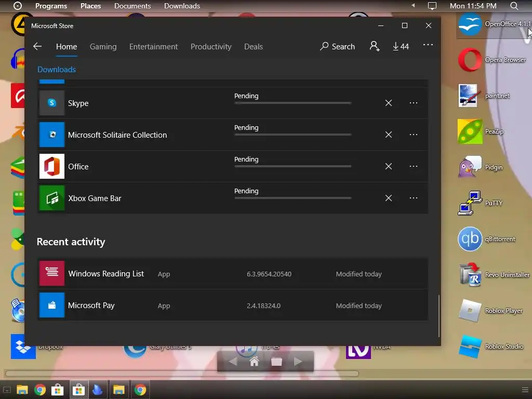Open OpenOffice 4.1.1 desktop shortcut
Viewport: 532px width, 399px height.
point(494,24)
